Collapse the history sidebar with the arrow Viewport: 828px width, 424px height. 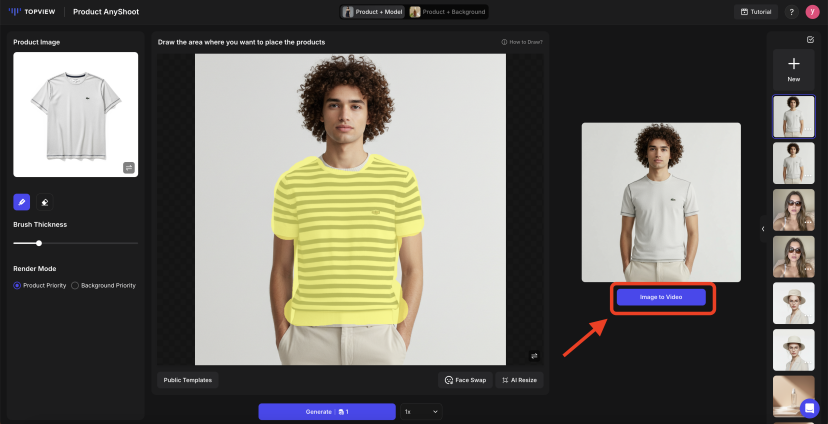pos(763,229)
